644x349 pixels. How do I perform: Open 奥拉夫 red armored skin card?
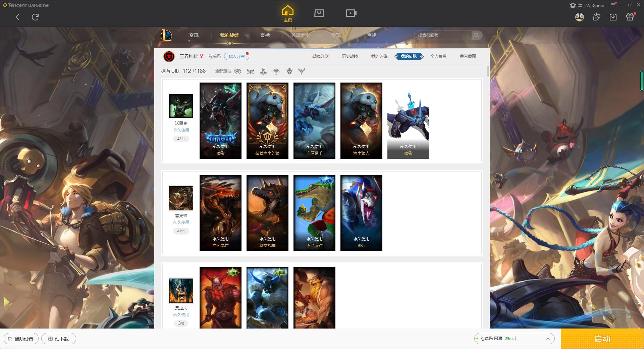tap(220, 298)
